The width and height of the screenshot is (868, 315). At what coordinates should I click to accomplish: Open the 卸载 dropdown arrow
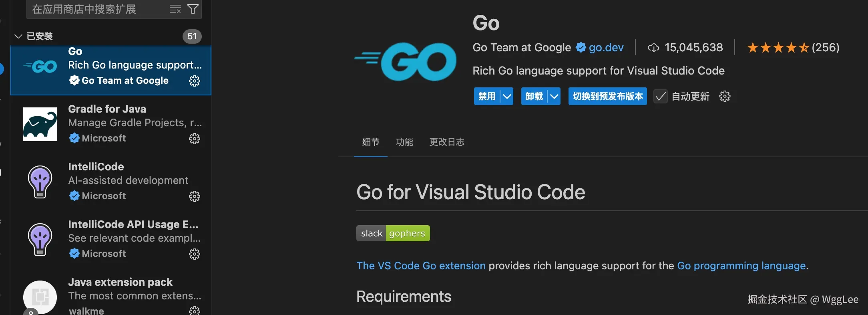point(554,96)
